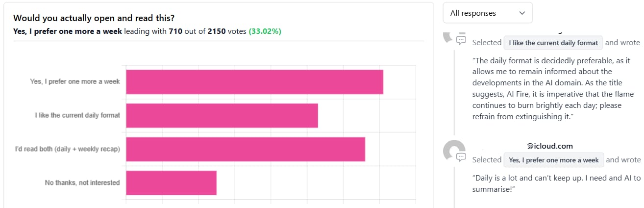Open the All responses filter dropdown

click(488, 13)
